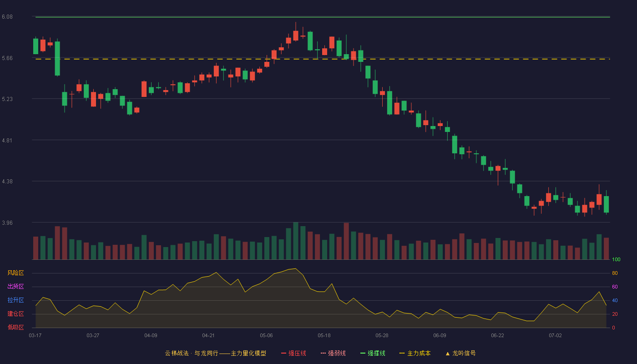Viewport: 637px width, 364px height.
Task: Click the 06-09 date label
Action: click(x=440, y=335)
